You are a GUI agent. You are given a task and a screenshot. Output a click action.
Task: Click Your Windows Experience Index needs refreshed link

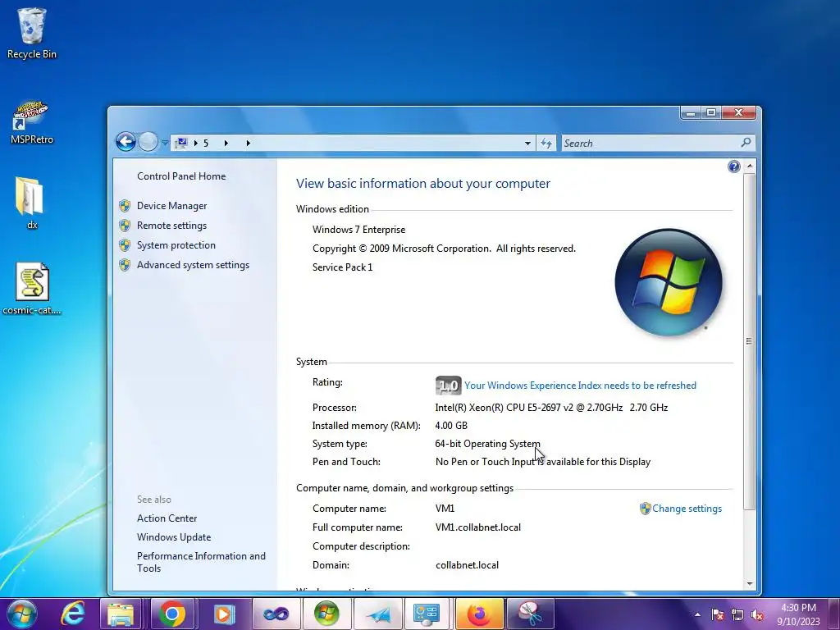coord(580,386)
